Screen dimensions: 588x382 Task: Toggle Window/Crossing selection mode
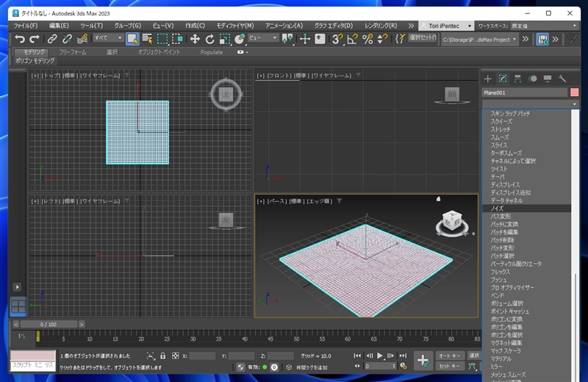(x=177, y=39)
